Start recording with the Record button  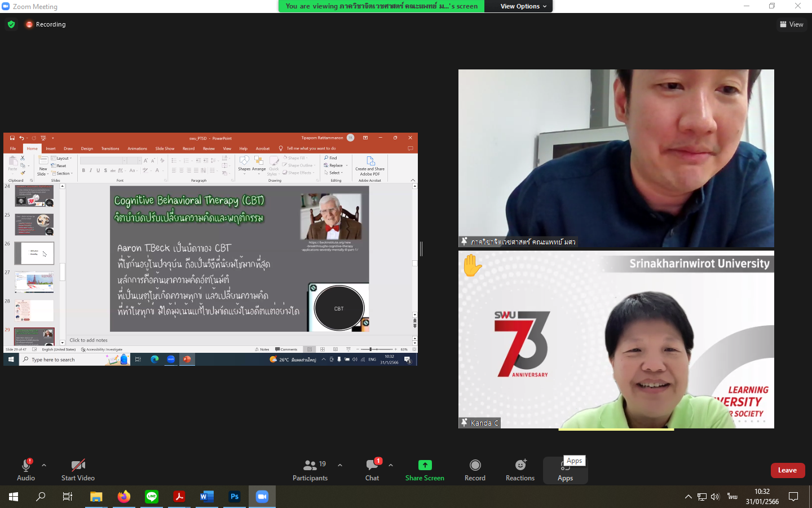[475, 470]
